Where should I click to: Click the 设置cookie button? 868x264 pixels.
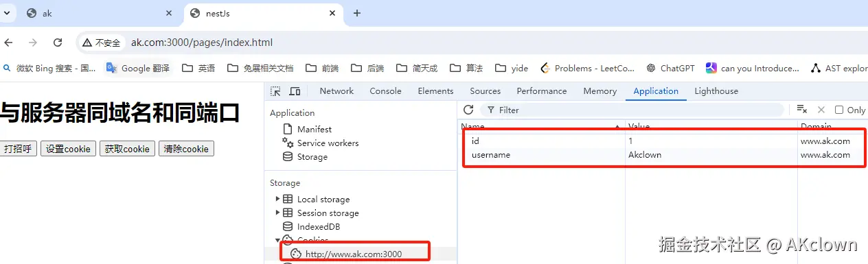(x=68, y=149)
